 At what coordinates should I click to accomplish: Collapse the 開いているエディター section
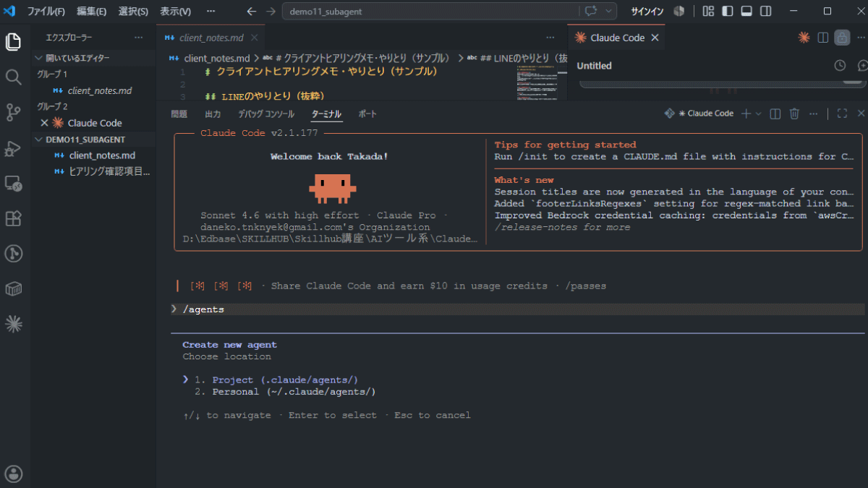pyautogui.click(x=93, y=58)
